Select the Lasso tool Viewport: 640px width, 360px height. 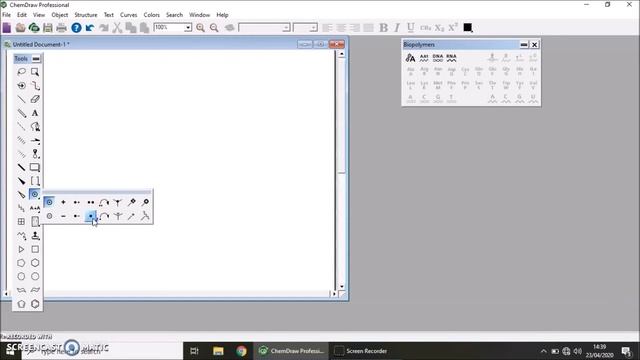tap(21, 72)
